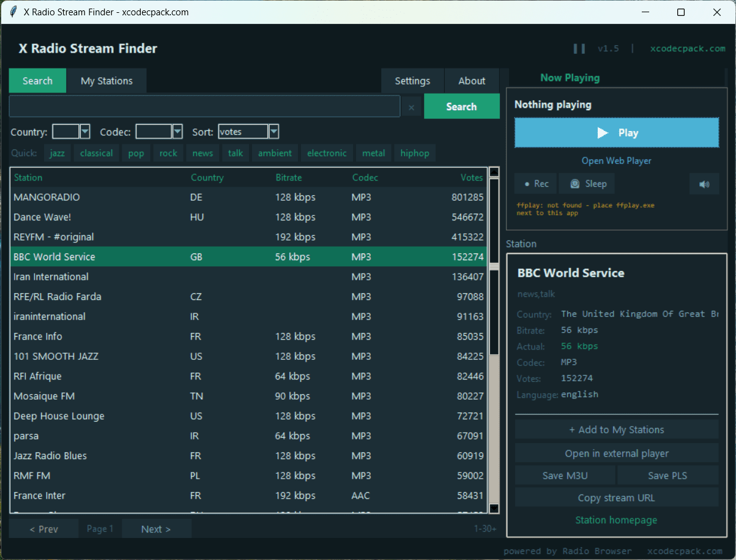Open the Codec dropdown arrow

(x=177, y=132)
